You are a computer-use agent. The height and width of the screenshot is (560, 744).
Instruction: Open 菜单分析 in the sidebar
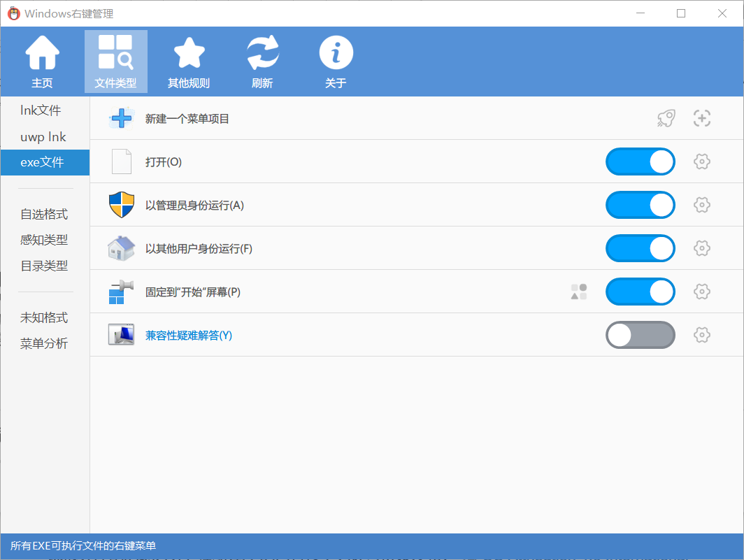click(44, 344)
